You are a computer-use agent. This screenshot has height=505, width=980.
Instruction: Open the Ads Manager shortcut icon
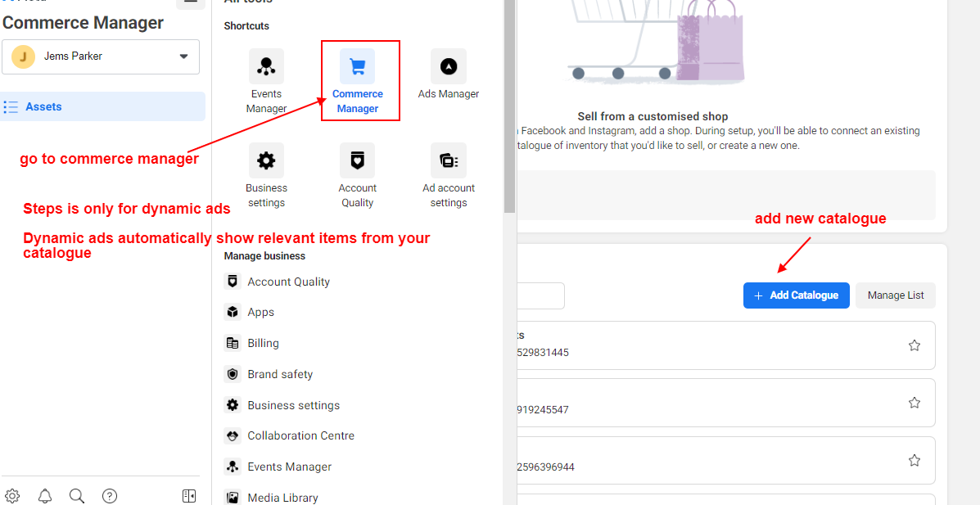point(448,66)
